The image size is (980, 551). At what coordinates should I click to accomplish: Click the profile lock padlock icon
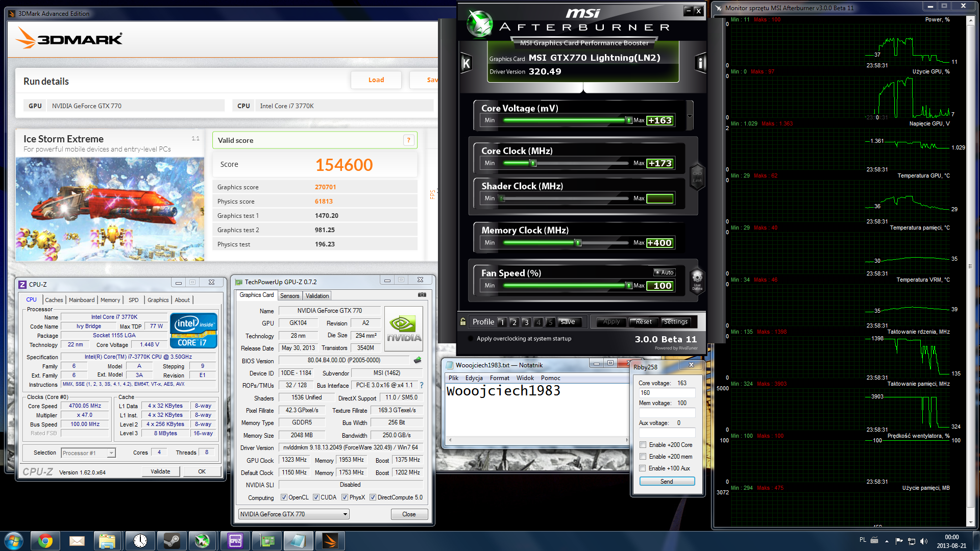tap(463, 322)
